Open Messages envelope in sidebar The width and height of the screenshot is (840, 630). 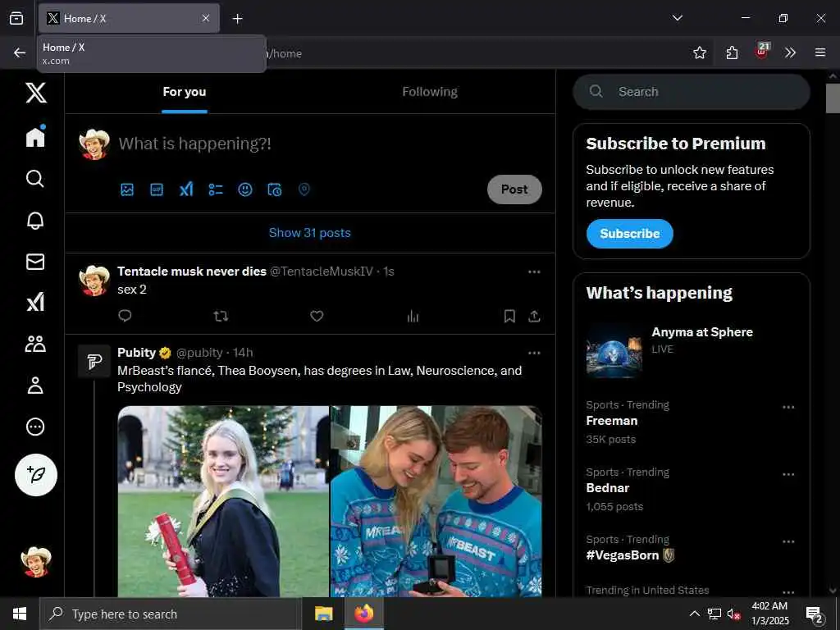[x=35, y=262]
